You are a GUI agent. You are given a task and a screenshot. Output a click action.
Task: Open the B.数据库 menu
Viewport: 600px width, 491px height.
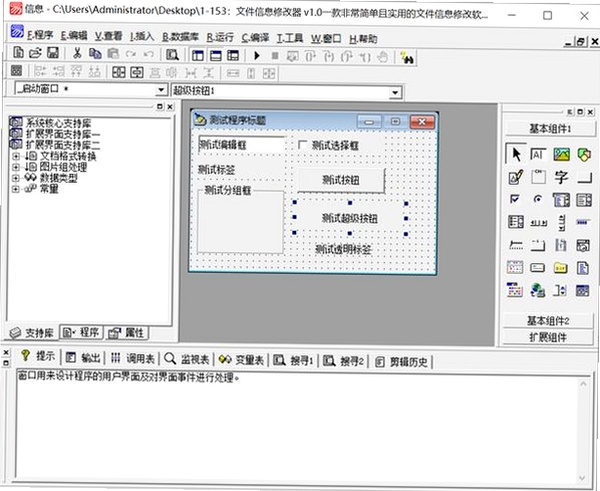[x=181, y=37]
